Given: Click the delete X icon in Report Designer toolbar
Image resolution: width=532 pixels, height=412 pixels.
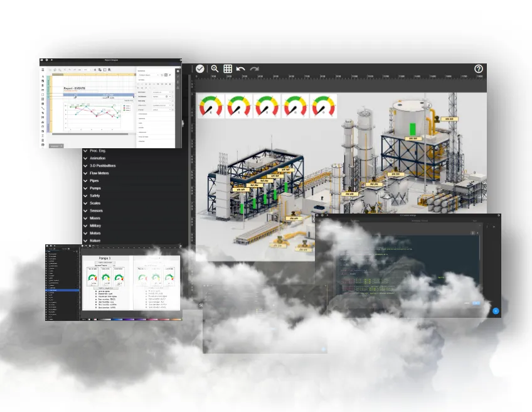Looking at the screenshot, I should pyautogui.click(x=65, y=70).
